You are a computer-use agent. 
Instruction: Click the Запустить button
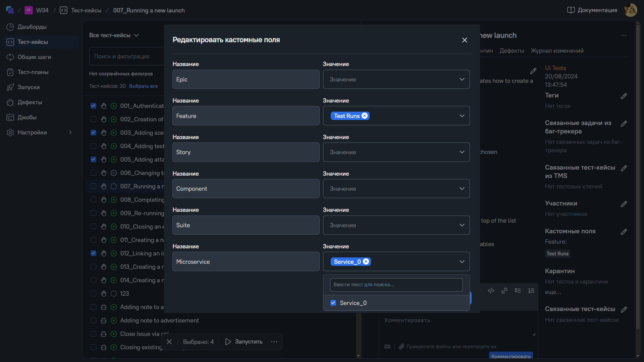pos(244,342)
